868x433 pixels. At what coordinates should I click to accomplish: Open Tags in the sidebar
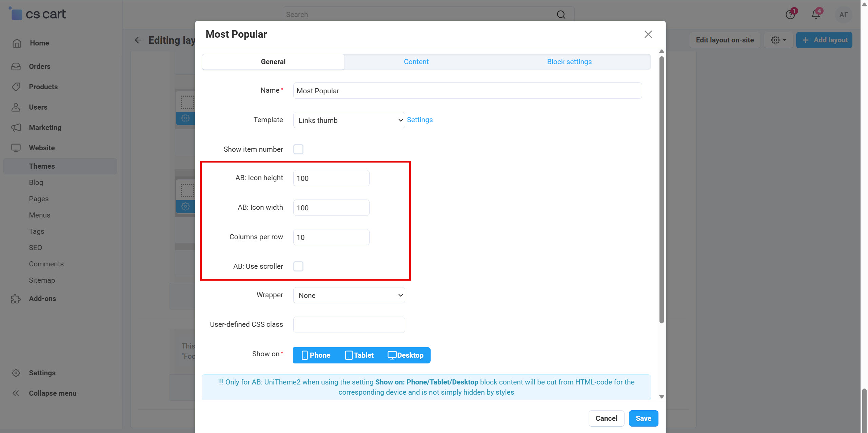(37, 231)
